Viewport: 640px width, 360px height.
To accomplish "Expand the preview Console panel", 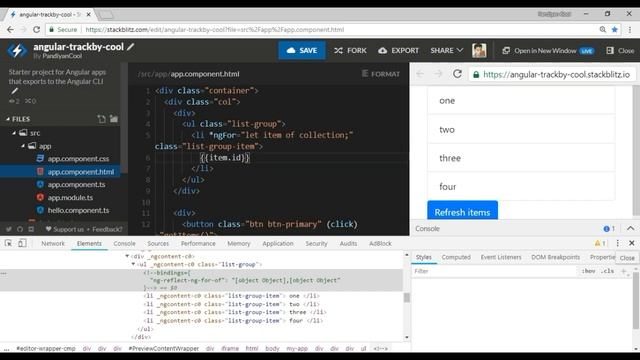I will coord(631,229).
